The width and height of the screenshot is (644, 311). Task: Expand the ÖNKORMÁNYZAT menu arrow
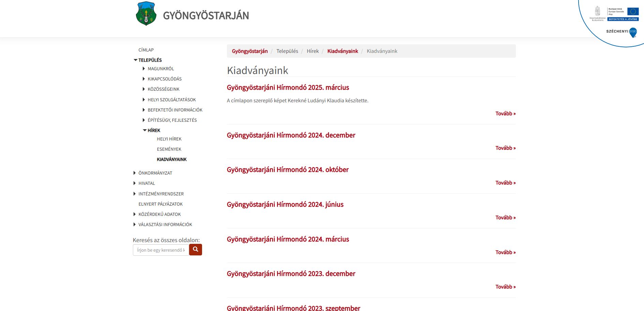135,173
